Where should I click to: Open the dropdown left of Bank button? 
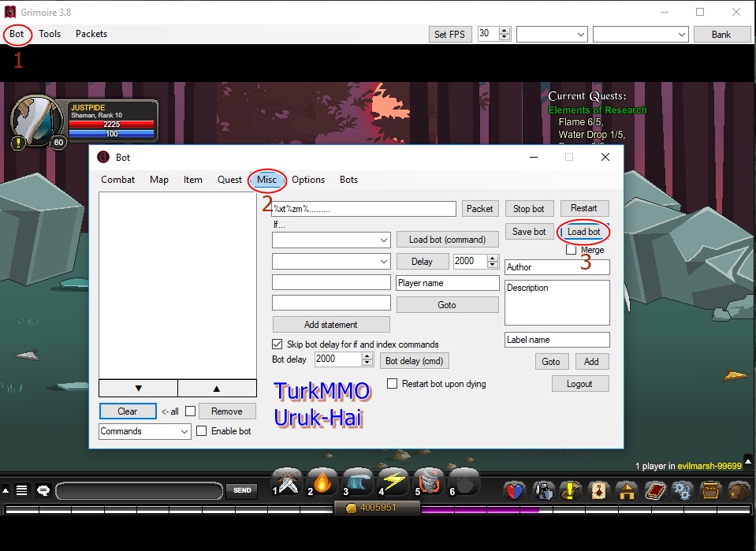pos(641,34)
